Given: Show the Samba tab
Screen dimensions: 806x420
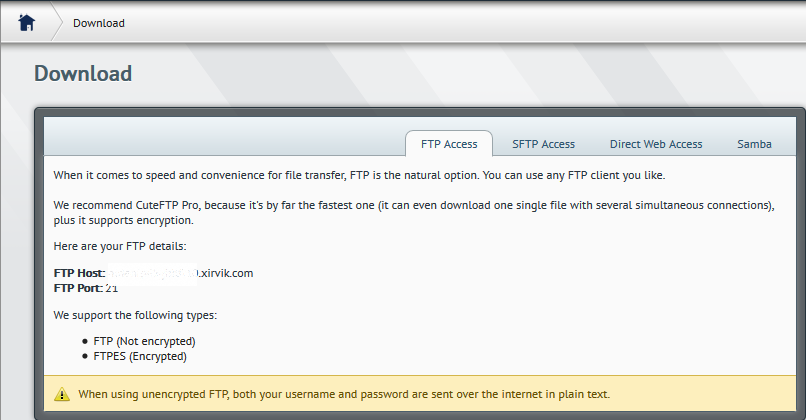Looking at the screenshot, I should point(754,144).
